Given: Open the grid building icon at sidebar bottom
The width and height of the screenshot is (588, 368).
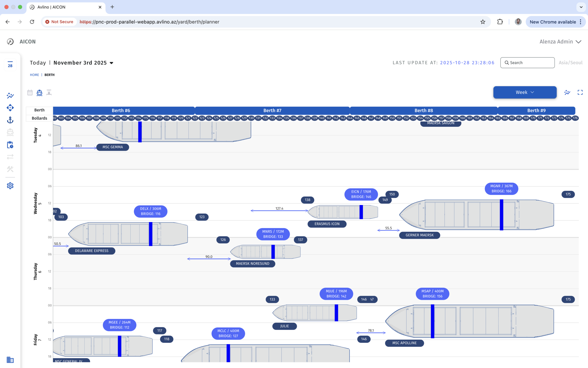Looking at the screenshot, I should click(x=10, y=360).
